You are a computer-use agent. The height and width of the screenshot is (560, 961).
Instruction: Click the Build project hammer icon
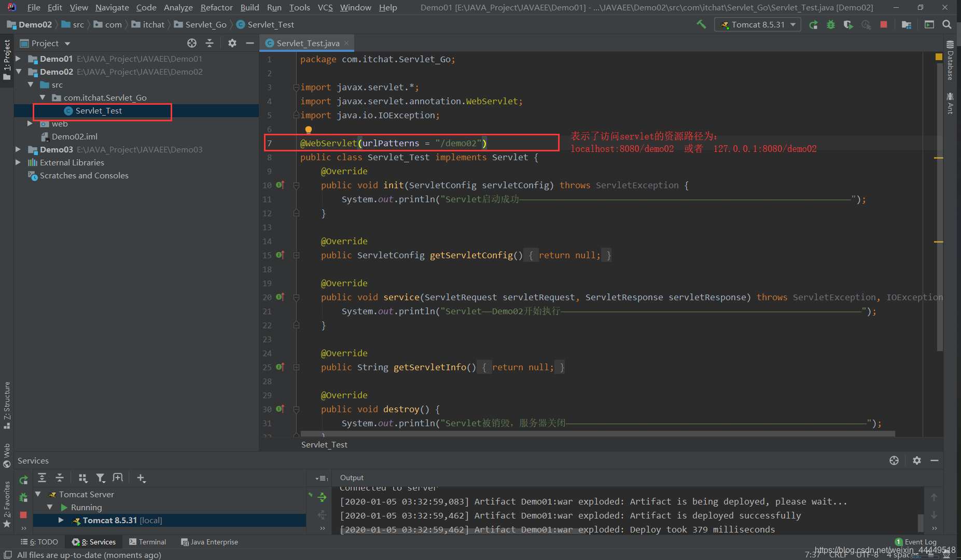pyautogui.click(x=701, y=24)
